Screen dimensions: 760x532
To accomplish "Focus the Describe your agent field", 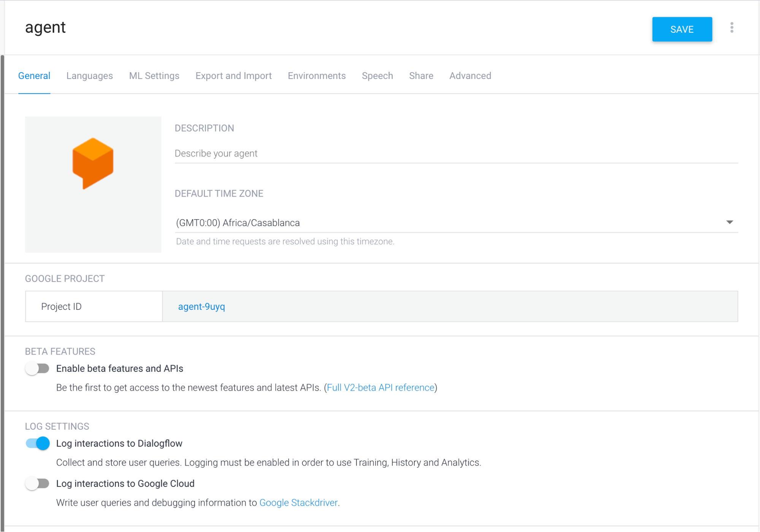I will tap(456, 154).
